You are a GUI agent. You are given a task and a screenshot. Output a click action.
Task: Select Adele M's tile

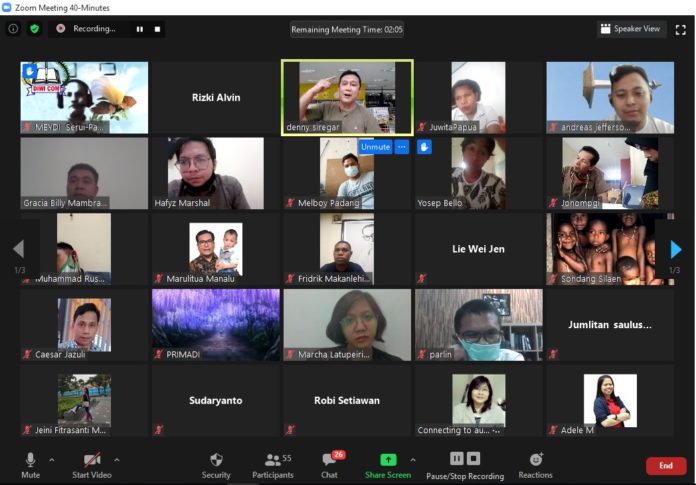(x=610, y=401)
